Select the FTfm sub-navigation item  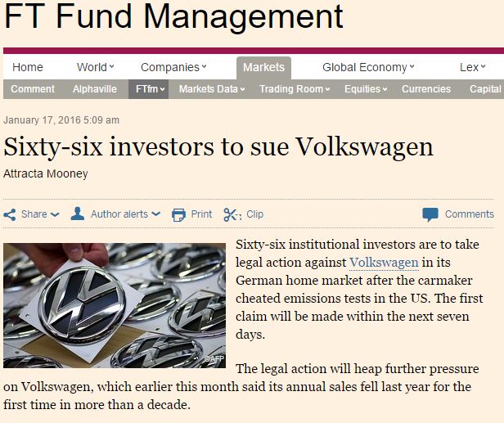[149, 89]
